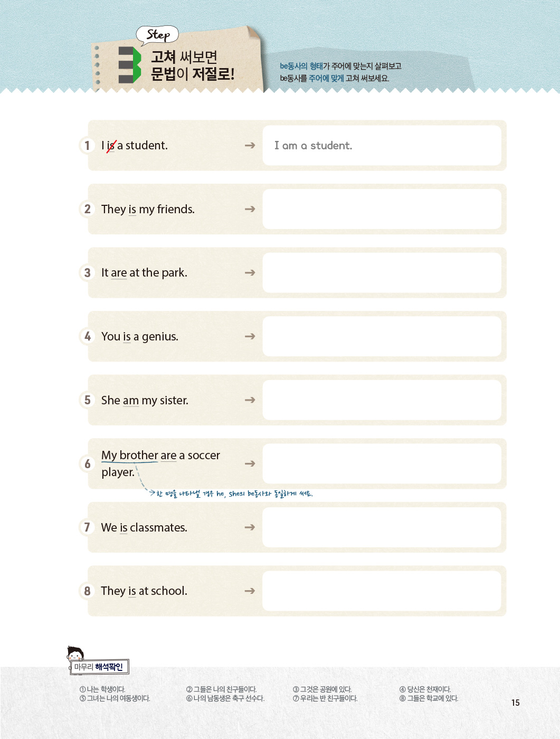Viewport: 560px width, 739px height.
Task: Click the answer box for "They is my friends."
Action: [x=382, y=209]
